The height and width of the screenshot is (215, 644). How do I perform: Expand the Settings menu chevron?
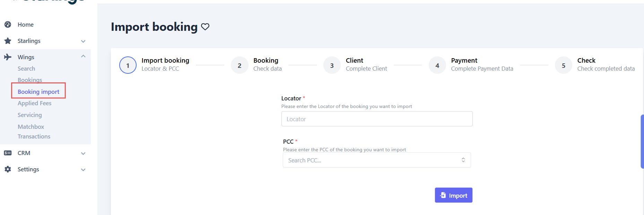(83, 170)
